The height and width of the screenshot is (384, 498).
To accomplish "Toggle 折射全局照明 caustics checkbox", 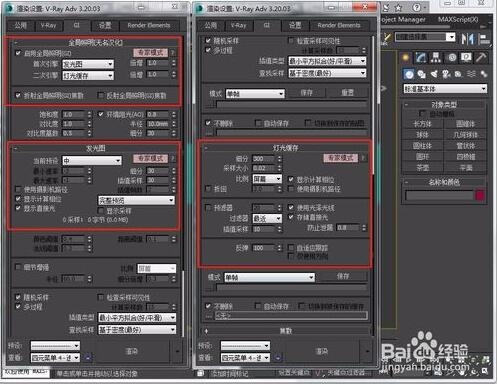I will (x=18, y=95).
